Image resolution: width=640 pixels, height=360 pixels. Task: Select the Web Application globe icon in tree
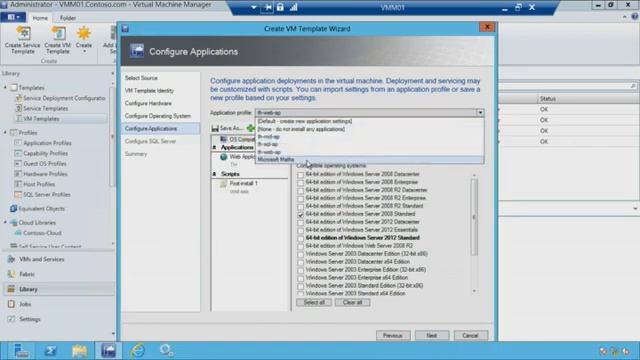tap(223, 157)
